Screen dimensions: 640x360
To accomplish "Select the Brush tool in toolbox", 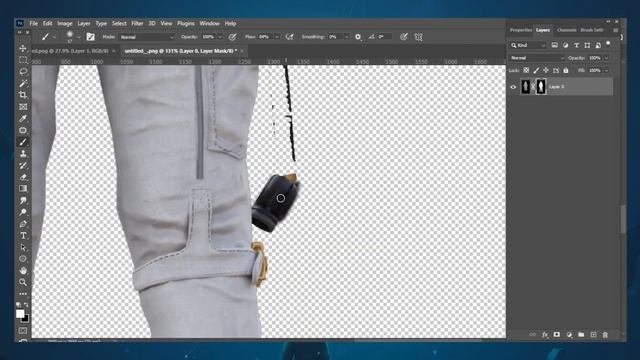I will tap(23, 142).
